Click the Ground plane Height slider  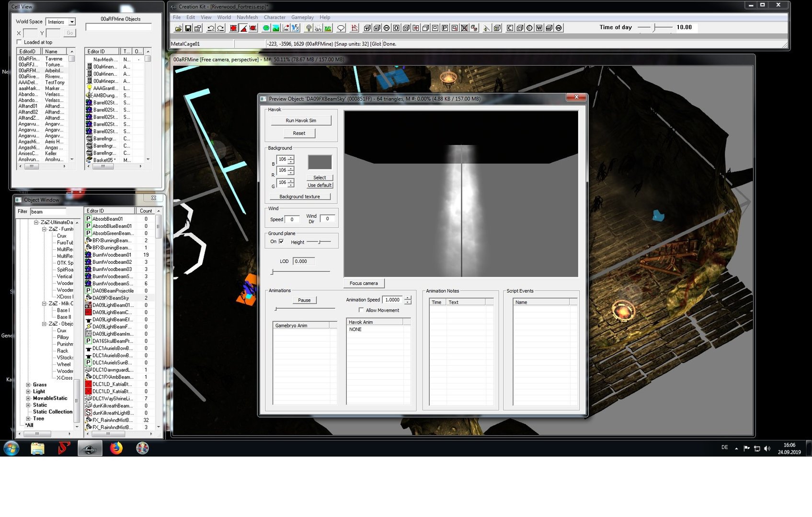point(319,242)
